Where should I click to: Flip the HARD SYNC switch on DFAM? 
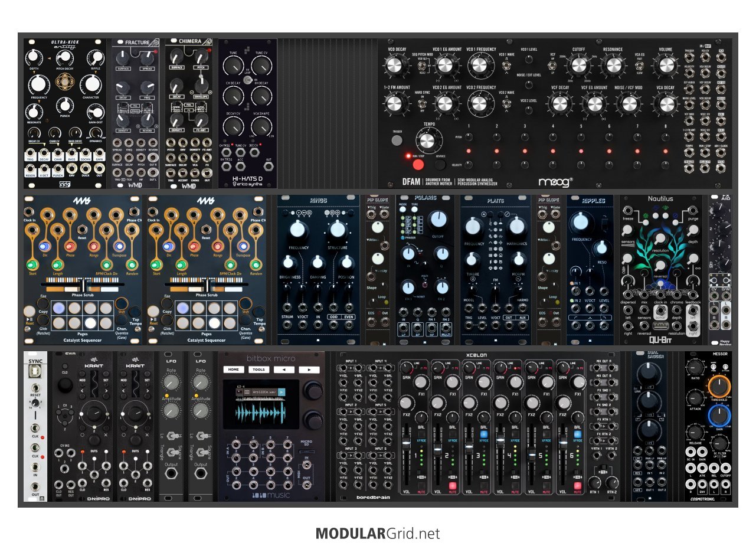(422, 104)
